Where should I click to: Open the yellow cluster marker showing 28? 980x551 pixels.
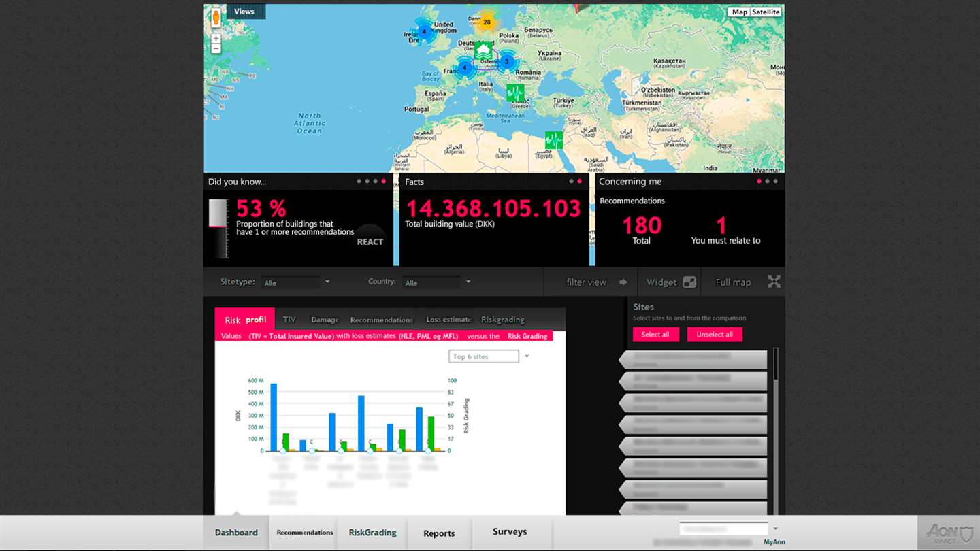click(x=487, y=22)
